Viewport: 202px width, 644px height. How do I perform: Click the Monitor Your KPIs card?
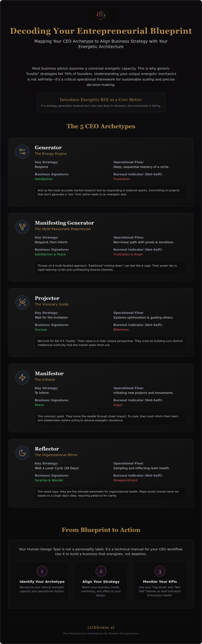(160, 581)
